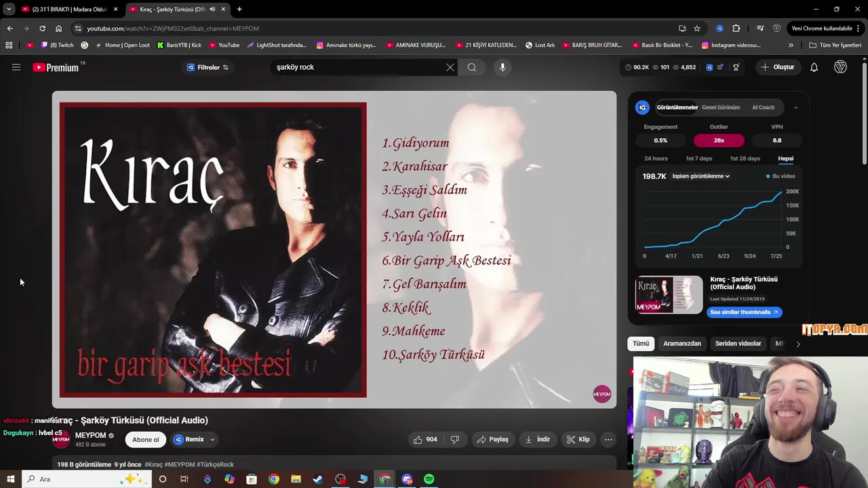Expand the hidden bookmarks overflow chevron
868x488 pixels.
pyautogui.click(x=791, y=45)
